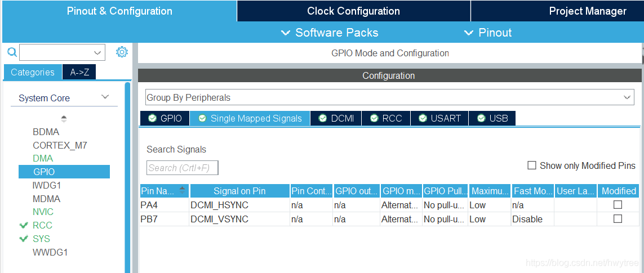Open the Group By Peripherals dropdown
644x273 pixels.
pyautogui.click(x=389, y=98)
